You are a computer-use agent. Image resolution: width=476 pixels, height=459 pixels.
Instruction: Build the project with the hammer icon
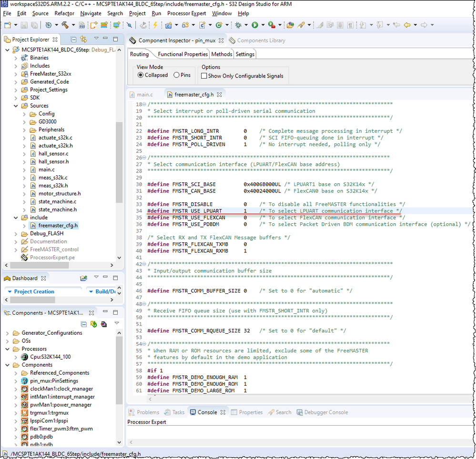click(65, 25)
